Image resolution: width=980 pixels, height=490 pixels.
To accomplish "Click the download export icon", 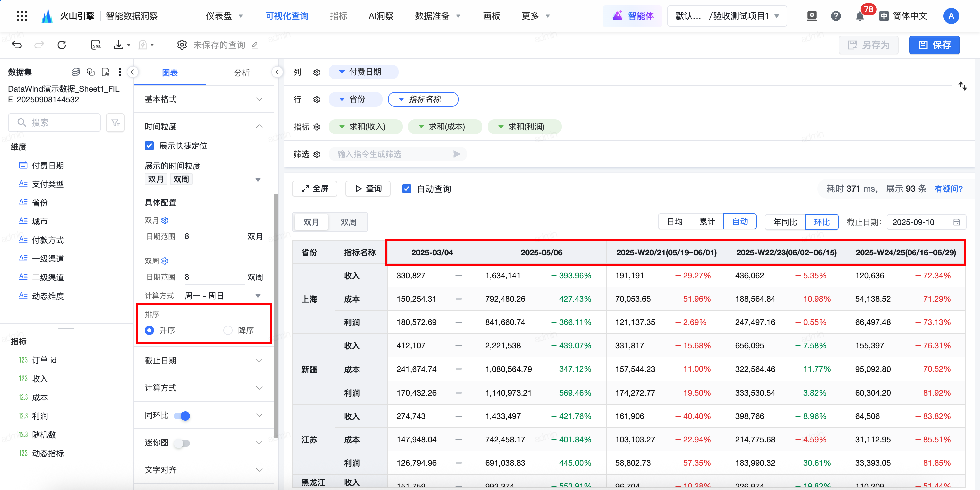I will click(119, 45).
